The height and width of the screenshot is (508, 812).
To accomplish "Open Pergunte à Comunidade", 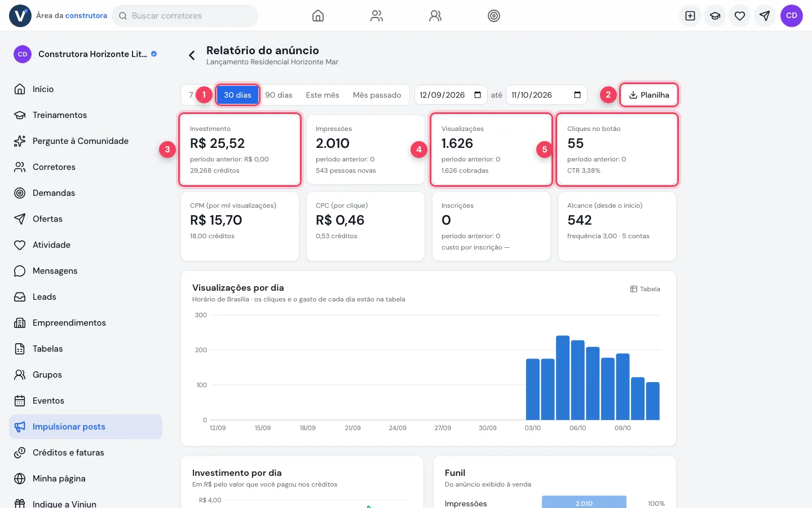I will (x=86, y=141).
